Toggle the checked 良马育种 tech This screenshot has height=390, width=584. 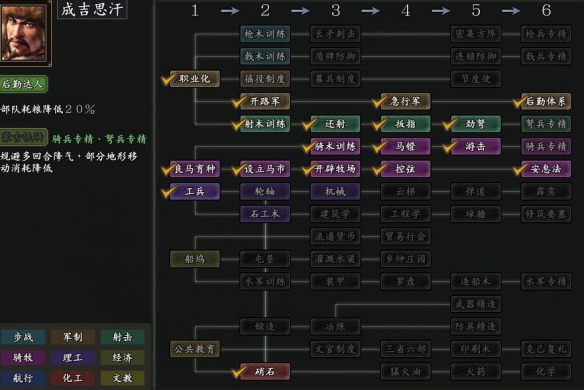(x=195, y=169)
